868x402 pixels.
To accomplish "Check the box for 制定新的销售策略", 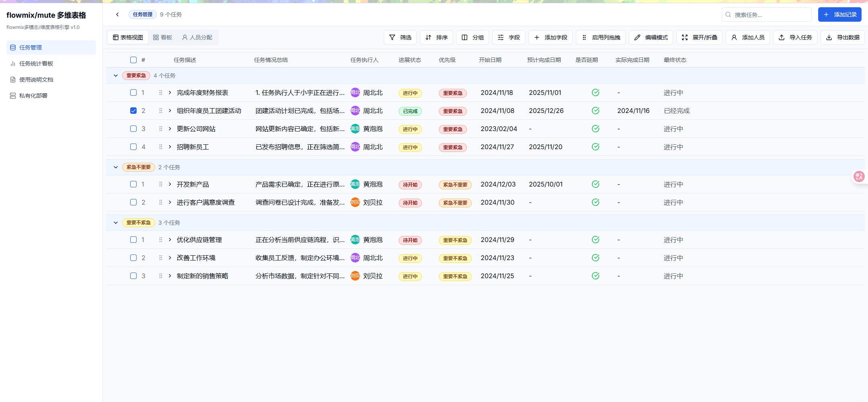I will [x=133, y=276].
